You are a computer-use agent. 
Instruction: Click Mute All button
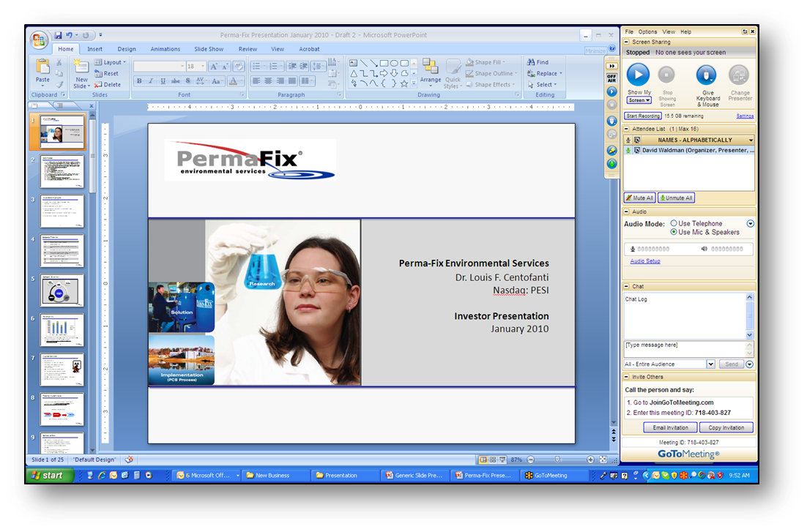tap(640, 198)
